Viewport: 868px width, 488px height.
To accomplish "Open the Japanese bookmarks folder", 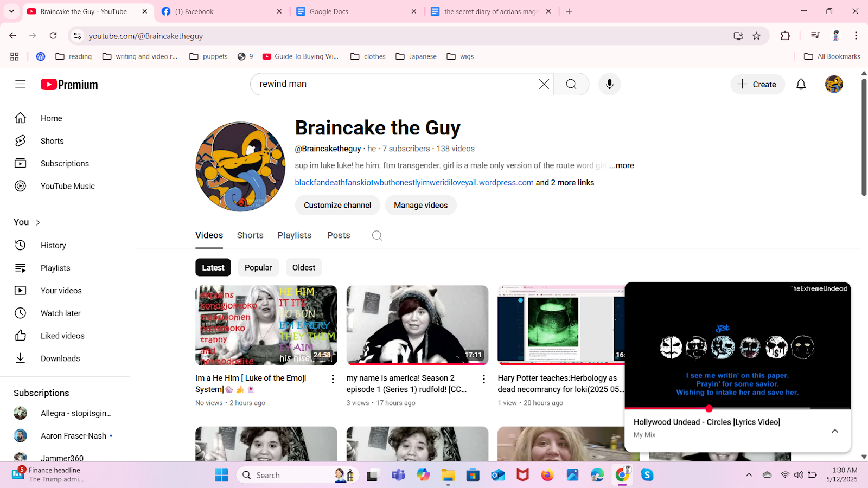I will [416, 56].
